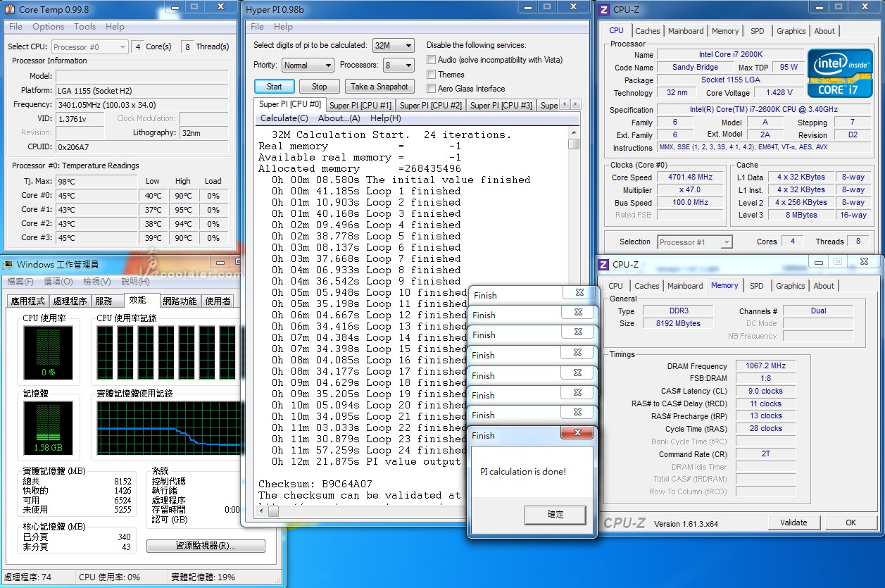Select the Super PI [CPU #0] tab
This screenshot has width=885, height=588.
point(290,104)
